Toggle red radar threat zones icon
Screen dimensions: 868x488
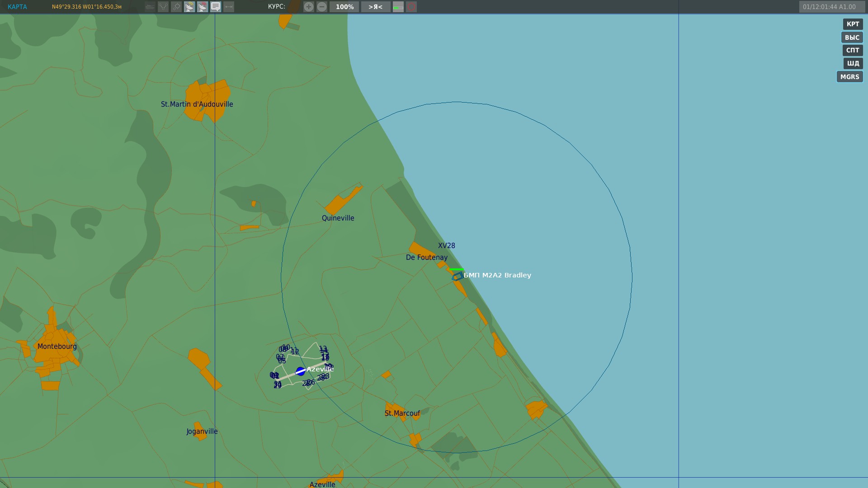click(203, 7)
